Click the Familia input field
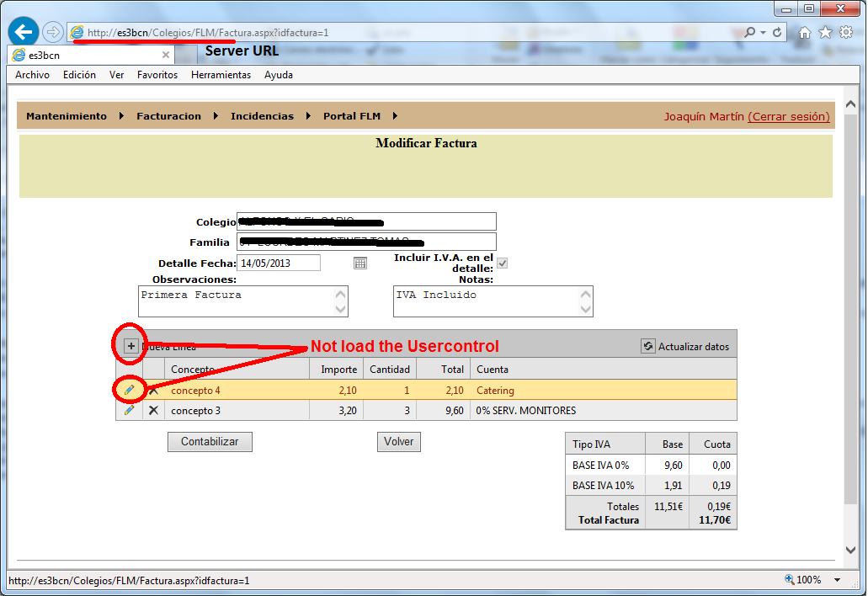Image resolution: width=868 pixels, height=596 pixels. point(366,242)
